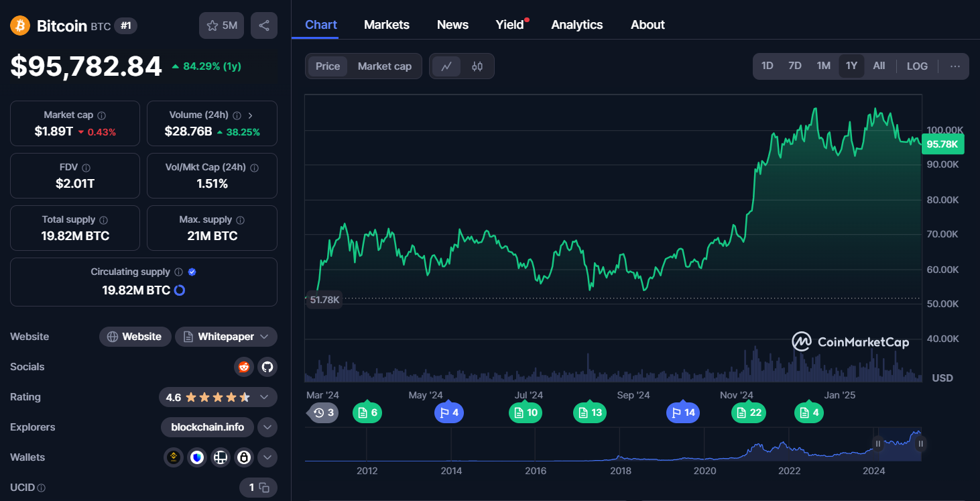Click the 95.78K current price label
The width and height of the screenshot is (980, 501).
click(943, 144)
